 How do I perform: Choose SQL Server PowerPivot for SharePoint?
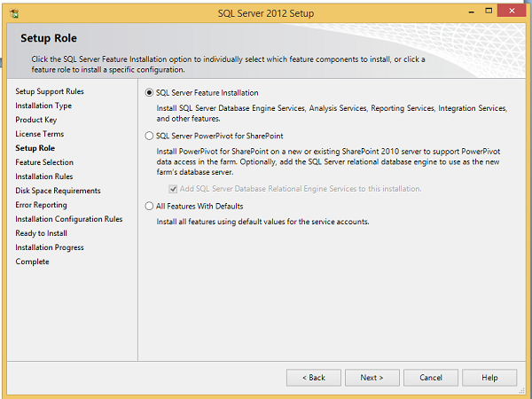tap(149, 137)
